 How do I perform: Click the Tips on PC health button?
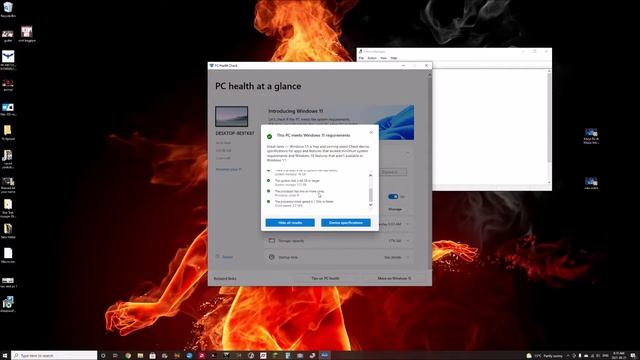click(x=325, y=278)
